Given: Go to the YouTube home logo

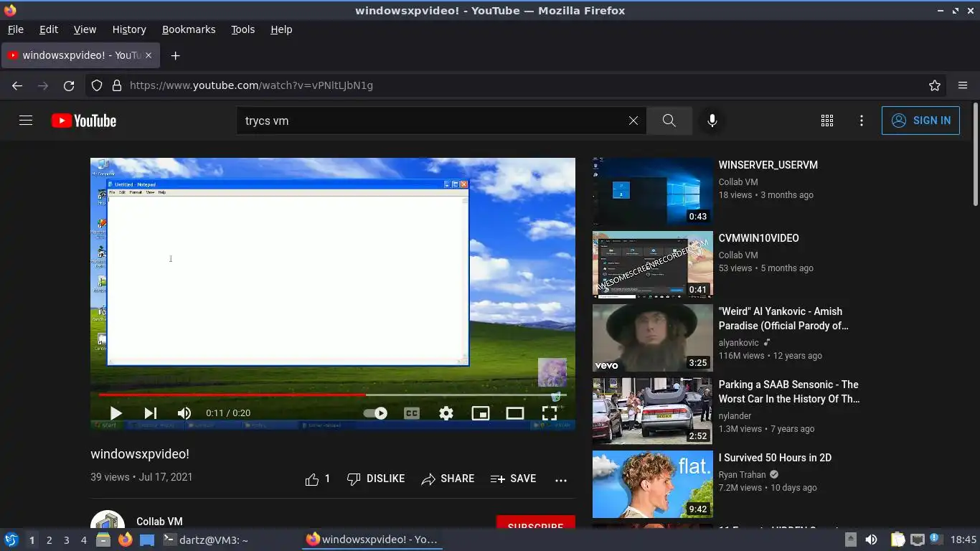Looking at the screenshot, I should point(84,121).
